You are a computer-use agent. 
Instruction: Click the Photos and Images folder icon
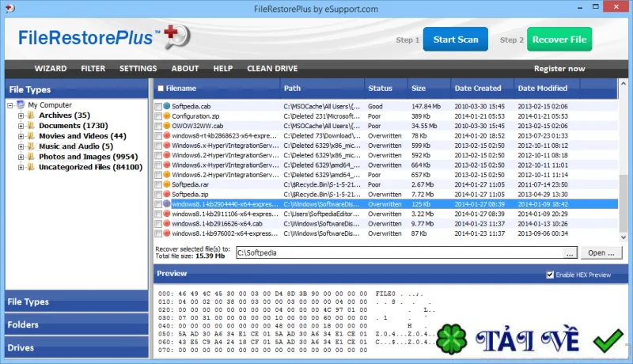pos(31,157)
